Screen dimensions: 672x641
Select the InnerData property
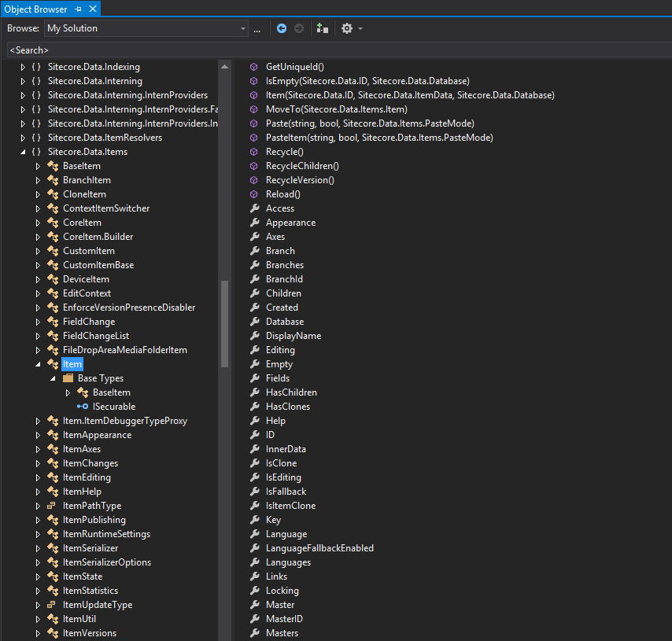point(286,449)
